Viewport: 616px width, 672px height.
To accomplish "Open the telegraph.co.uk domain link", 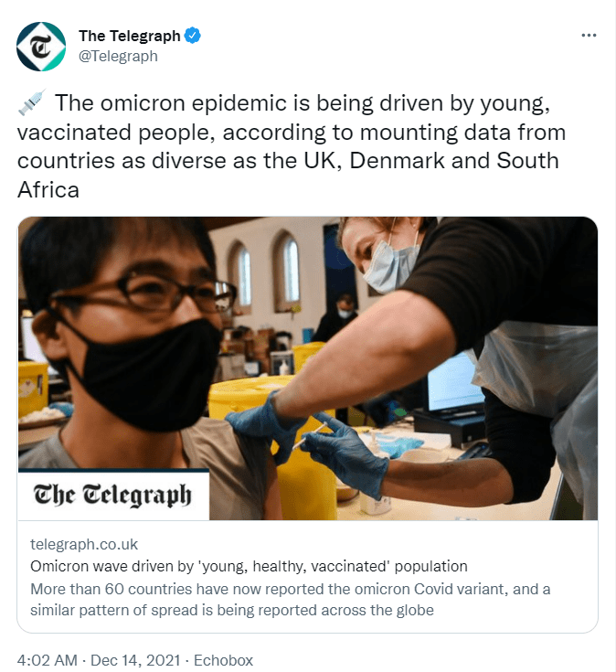I will coord(84,544).
